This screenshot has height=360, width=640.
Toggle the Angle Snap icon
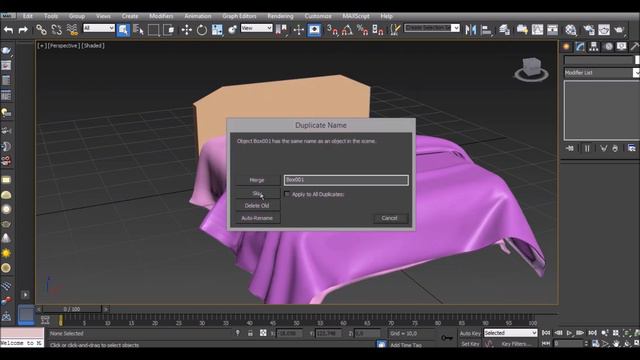point(347,30)
